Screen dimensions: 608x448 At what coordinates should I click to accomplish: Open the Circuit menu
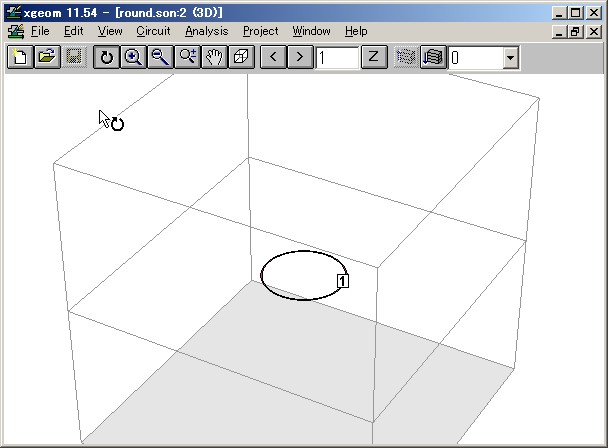click(x=153, y=31)
